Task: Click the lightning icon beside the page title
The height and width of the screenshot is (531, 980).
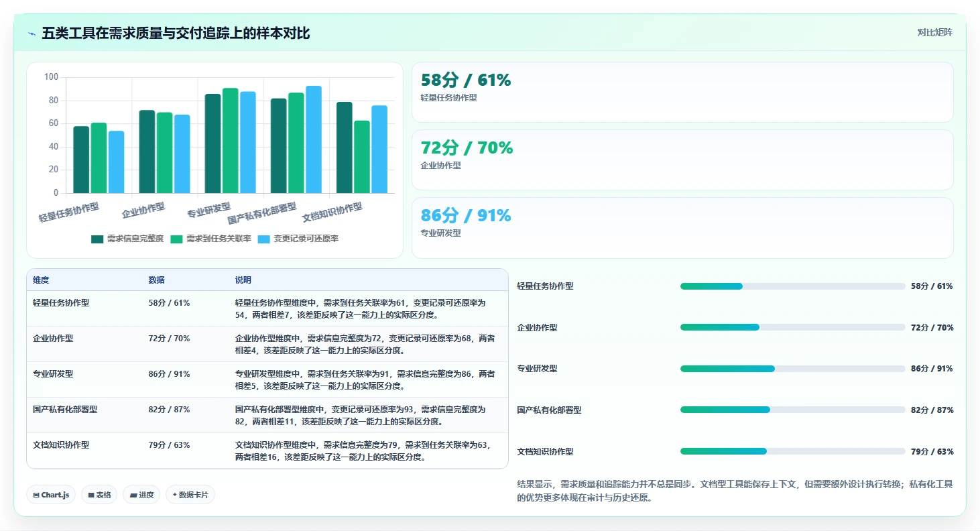Action: (32, 34)
